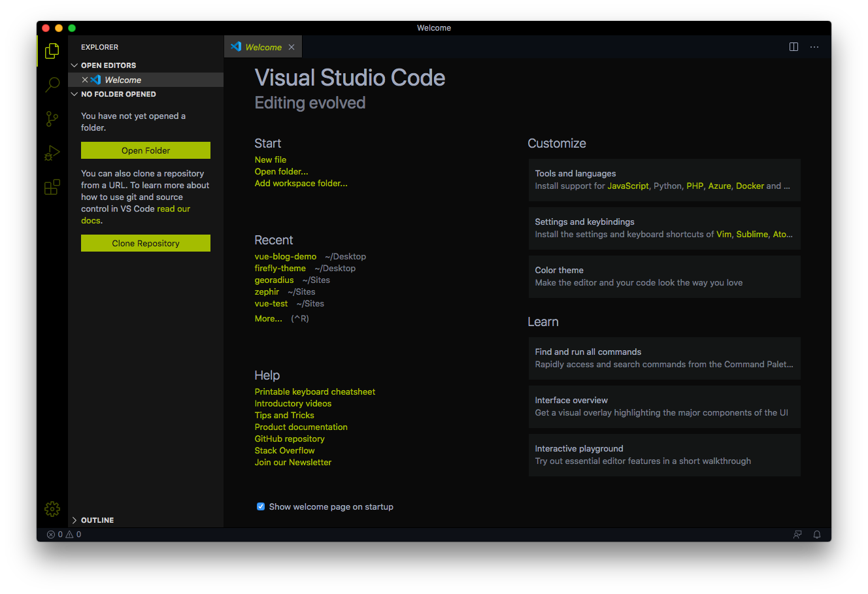Open the Explorer view in the activity bar
Image resolution: width=868 pixels, height=594 pixels.
52,50
